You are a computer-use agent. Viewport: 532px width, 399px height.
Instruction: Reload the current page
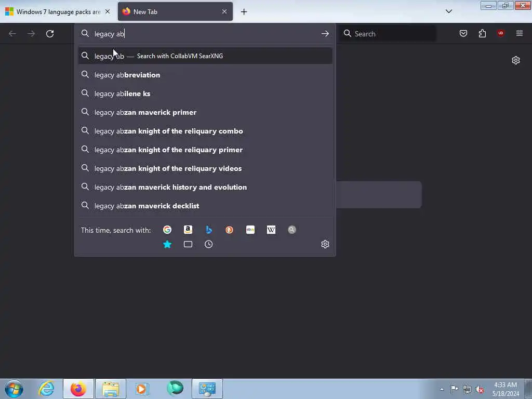pos(50,34)
